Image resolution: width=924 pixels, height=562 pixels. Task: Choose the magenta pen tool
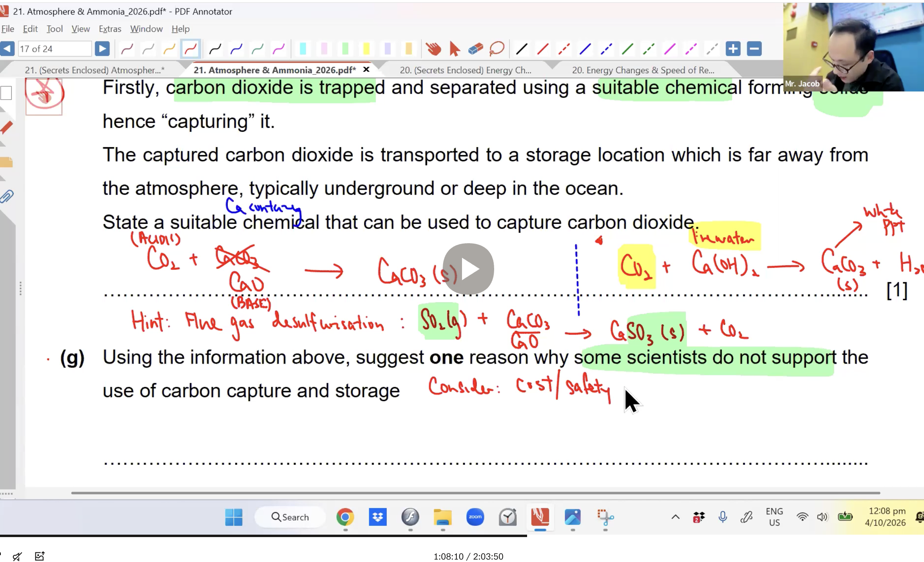click(x=278, y=49)
